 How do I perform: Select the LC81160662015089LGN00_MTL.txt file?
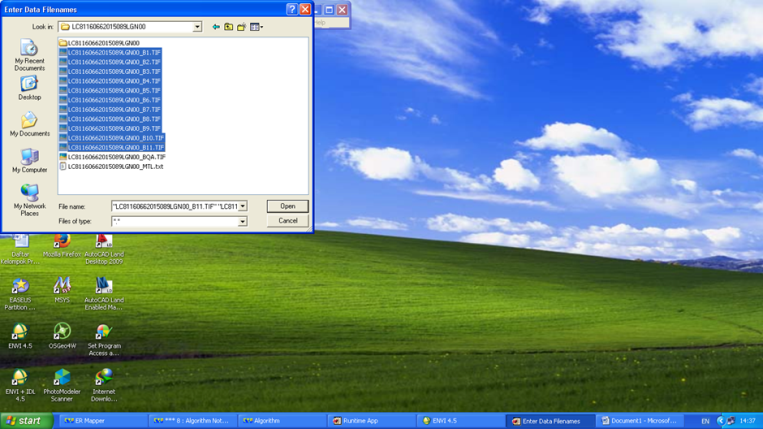111,166
